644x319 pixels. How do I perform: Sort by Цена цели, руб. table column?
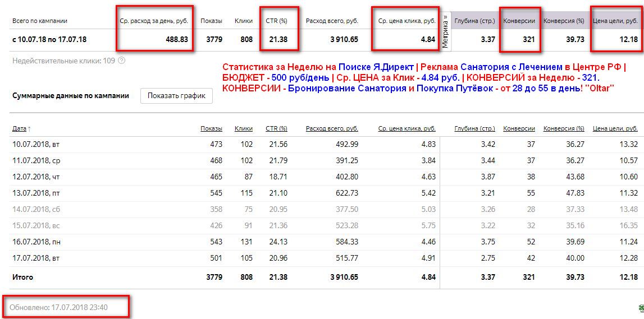tap(615, 129)
